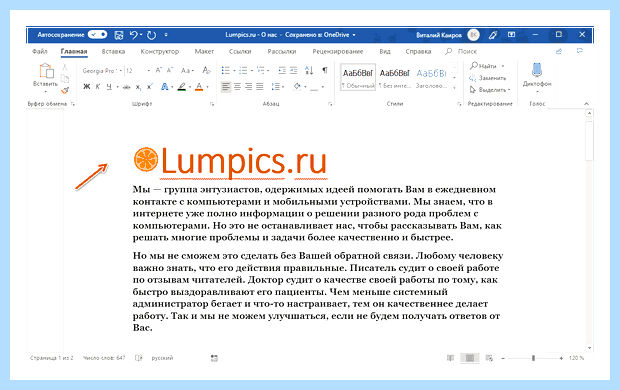Select the Без инте... style
Image resolution: width=620 pixels, height=390 pixels.
(395, 77)
